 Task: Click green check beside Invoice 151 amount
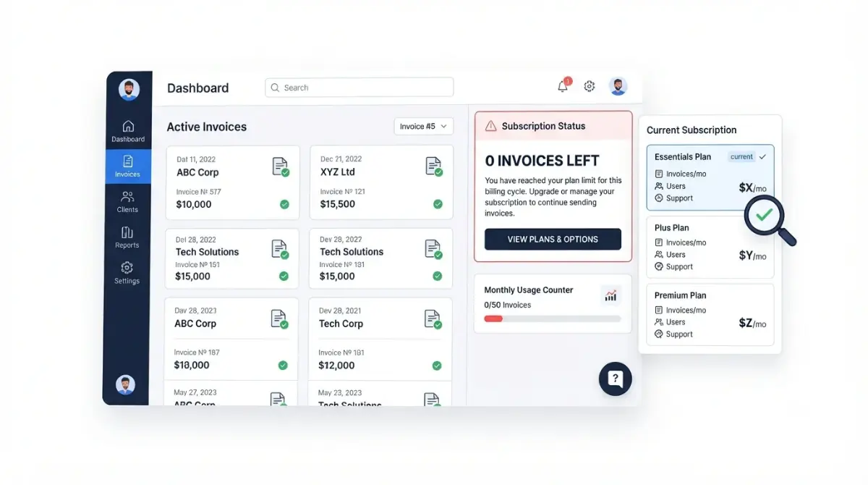tap(284, 276)
